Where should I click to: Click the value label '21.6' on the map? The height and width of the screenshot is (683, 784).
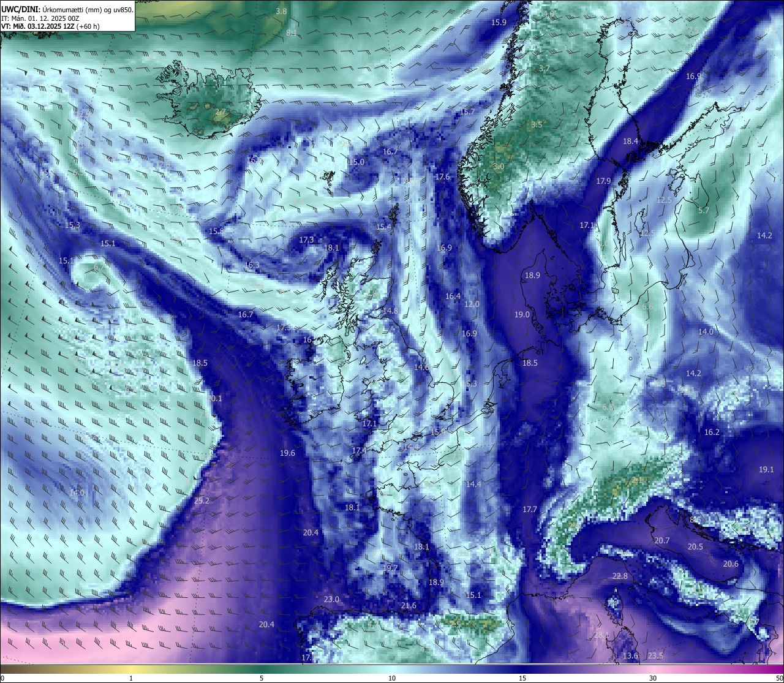[409, 606]
